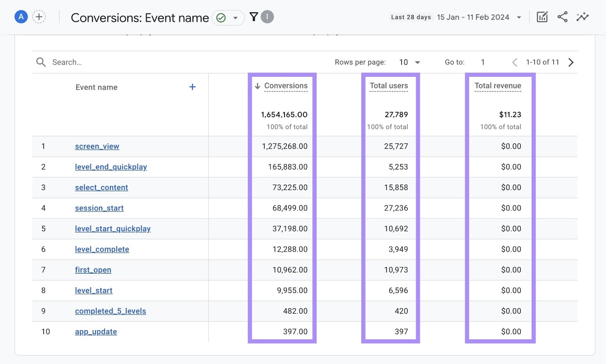Click the Share this report icon
Image resolution: width=606 pixels, height=364 pixels.
pos(562,17)
